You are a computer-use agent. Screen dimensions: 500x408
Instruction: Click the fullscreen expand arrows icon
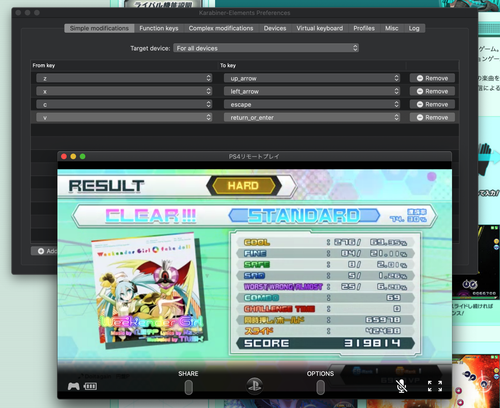point(435,386)
